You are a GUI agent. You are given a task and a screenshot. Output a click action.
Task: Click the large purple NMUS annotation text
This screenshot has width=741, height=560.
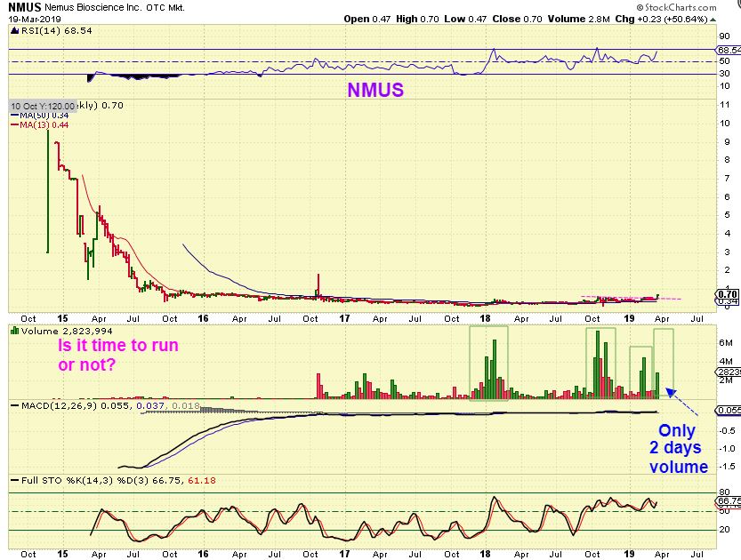[x=375, y=90]
